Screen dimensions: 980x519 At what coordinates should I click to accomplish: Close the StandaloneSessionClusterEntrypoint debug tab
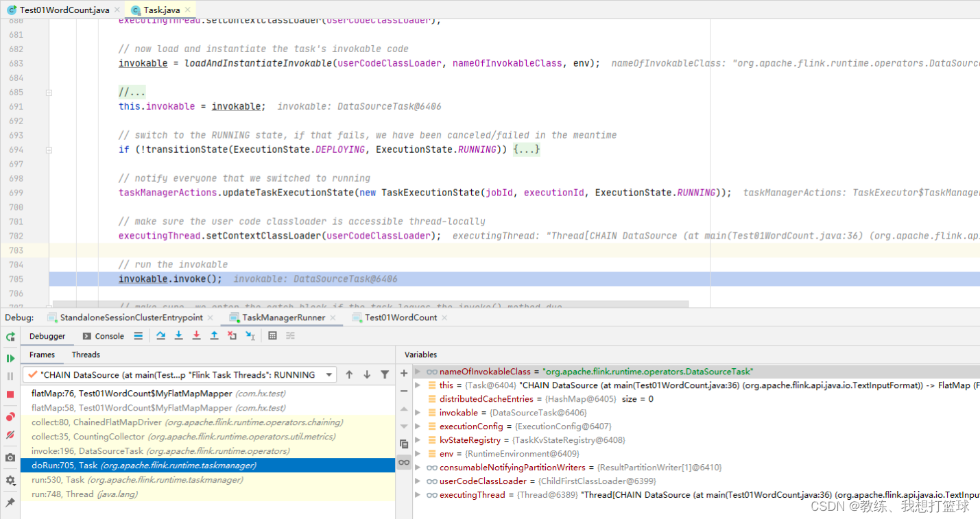coord(211,317)
